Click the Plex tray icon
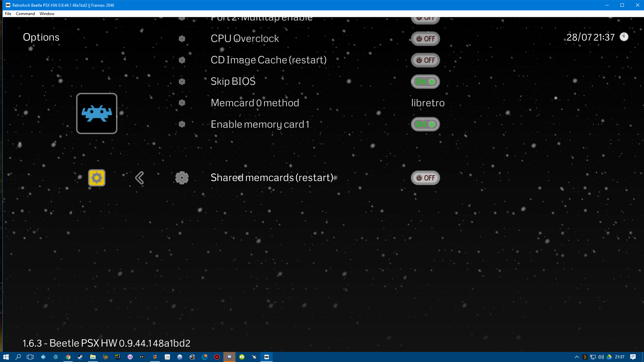This screenshot has width=644, height=362. pos(585,357)
